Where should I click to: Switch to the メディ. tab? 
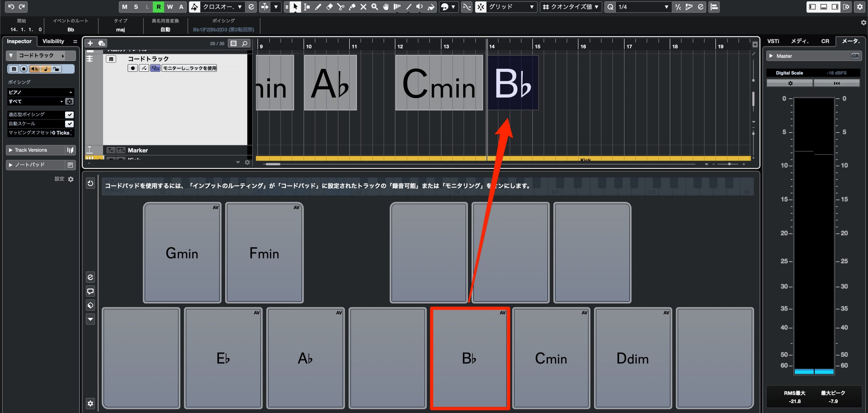(800, 41)
